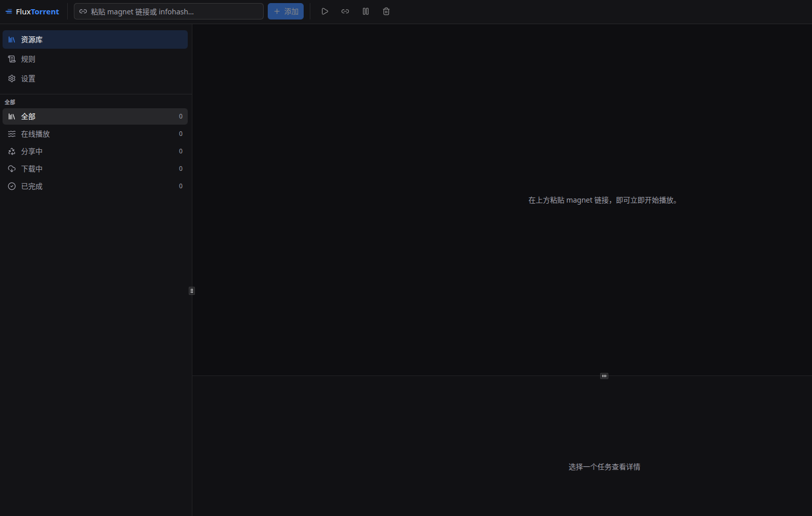Open the 规则 rules section
This screenshot has height=516, width=812.
click(x=95, y=59)
